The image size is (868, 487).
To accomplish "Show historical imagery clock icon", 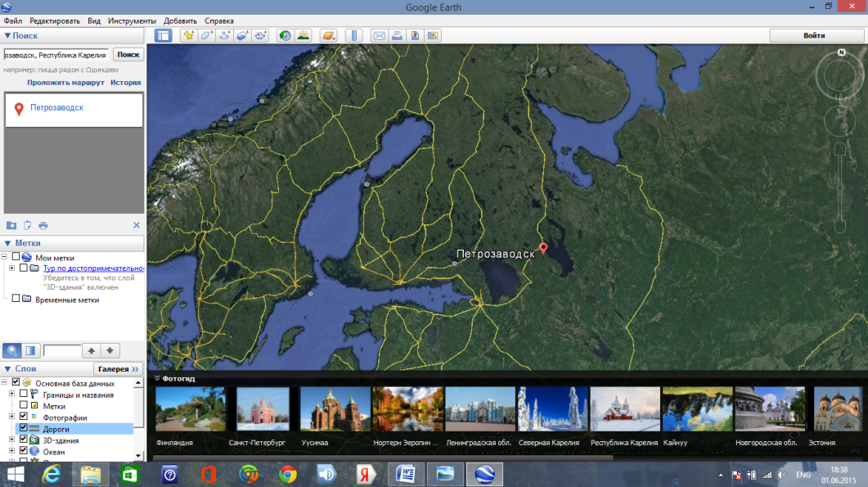I will pyautogui.click(x=285, y=35).
